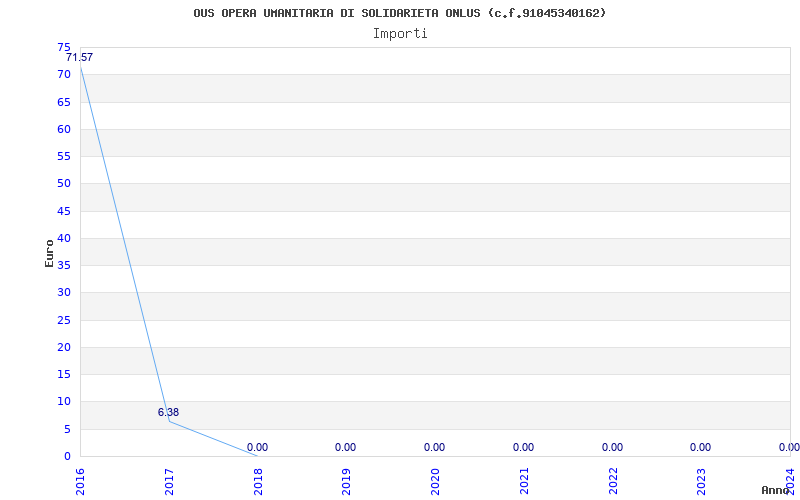Select the 0.00 value above 2018

coord(257,447)
